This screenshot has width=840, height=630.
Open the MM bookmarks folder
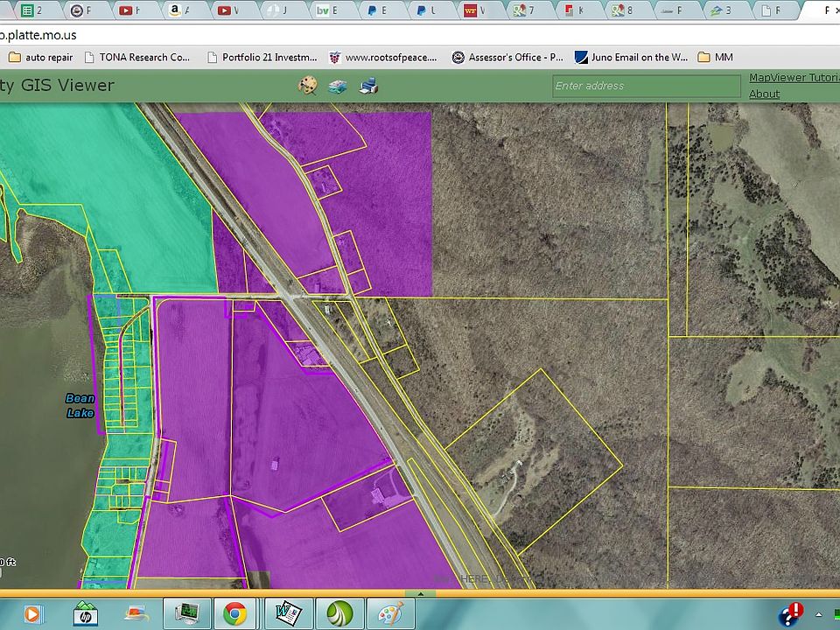[x=716, y=57]
